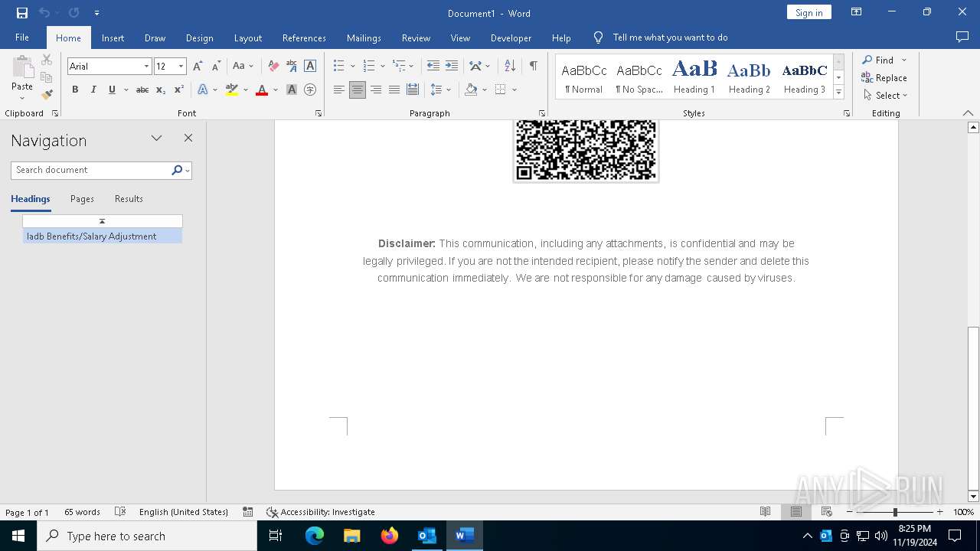Click the Distributed alignment icon
The height and width of the screenshot is (551, 980).
[x=413, y=90]
